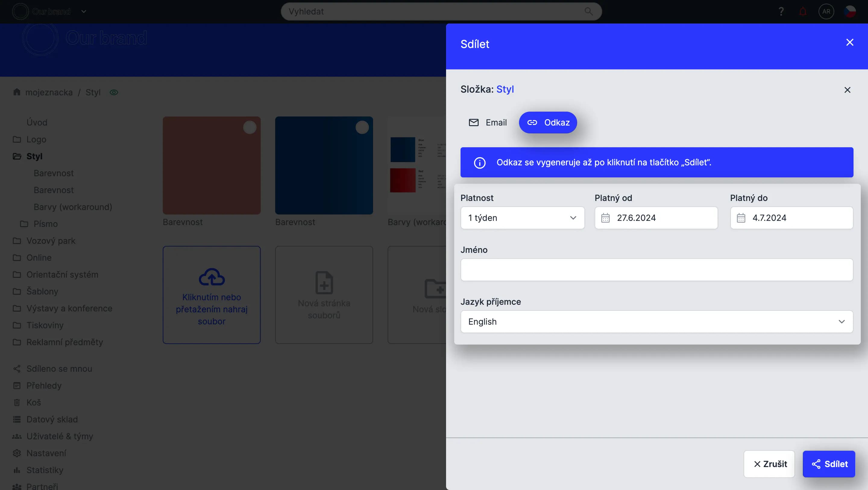Focus the Jméno input field

656,270
